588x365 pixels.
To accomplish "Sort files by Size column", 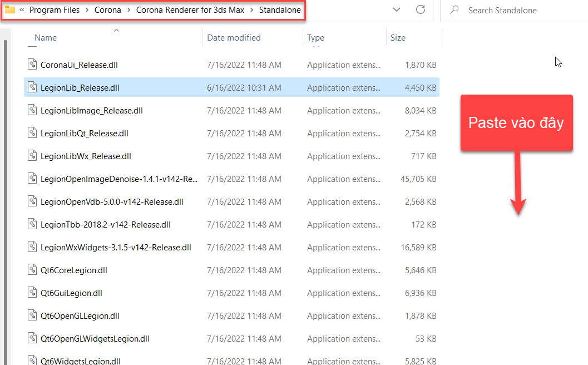I will 397,37.
